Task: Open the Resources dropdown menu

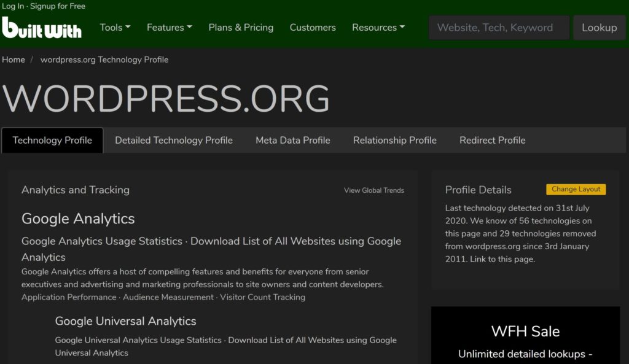Action: pyautogui.click(x=378, y=27)
